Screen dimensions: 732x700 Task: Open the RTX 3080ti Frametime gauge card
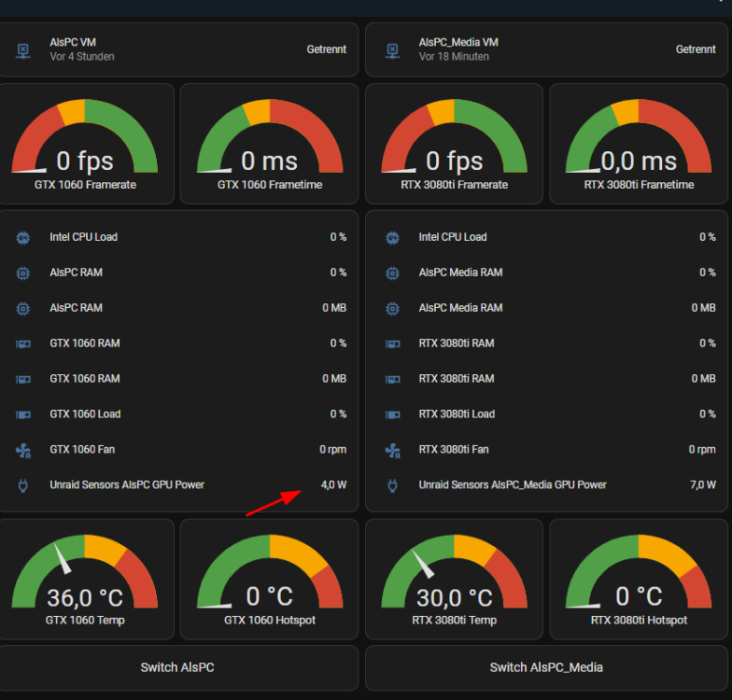point(639,144)
